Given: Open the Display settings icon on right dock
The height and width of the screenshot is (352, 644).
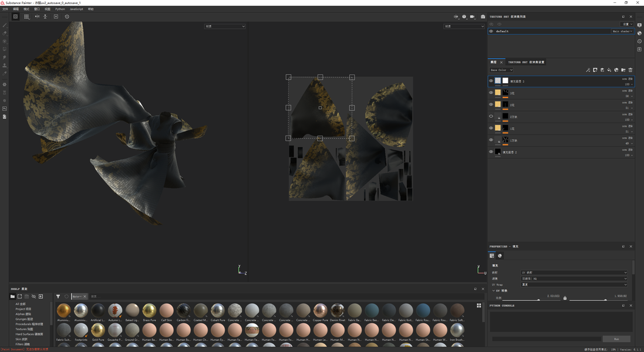Looking at the screenshot, I should [639, 25].
